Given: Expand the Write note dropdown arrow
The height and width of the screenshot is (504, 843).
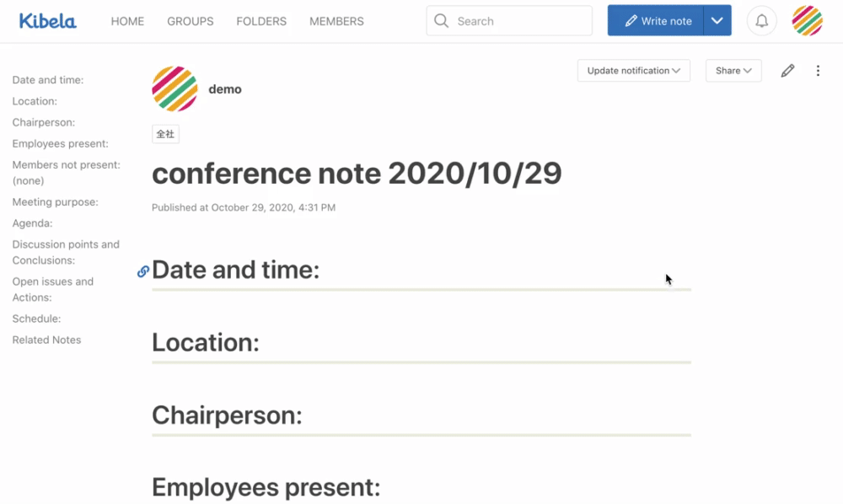Looking at the screenshot, I should click(717, 21).
